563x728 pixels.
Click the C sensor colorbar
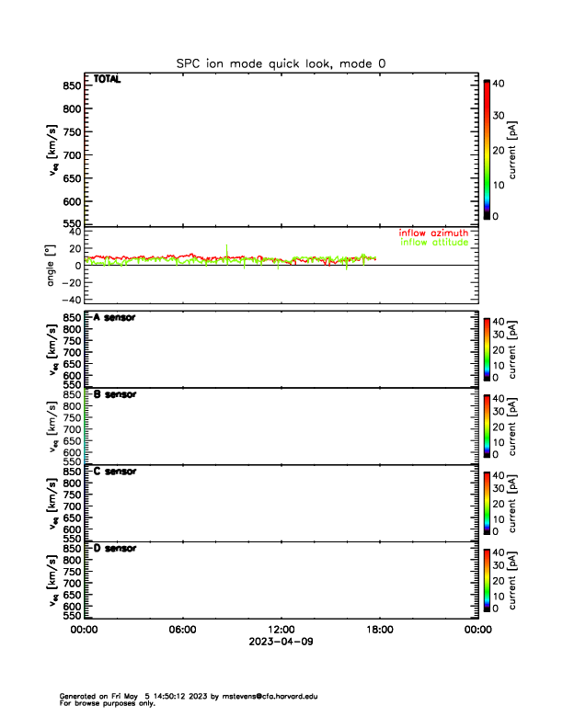point(487,503)
